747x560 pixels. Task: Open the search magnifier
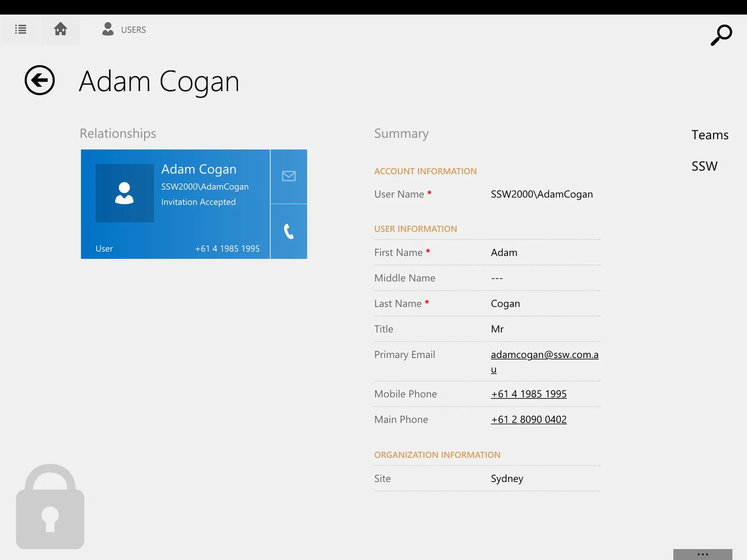click(x=721, y=35)
